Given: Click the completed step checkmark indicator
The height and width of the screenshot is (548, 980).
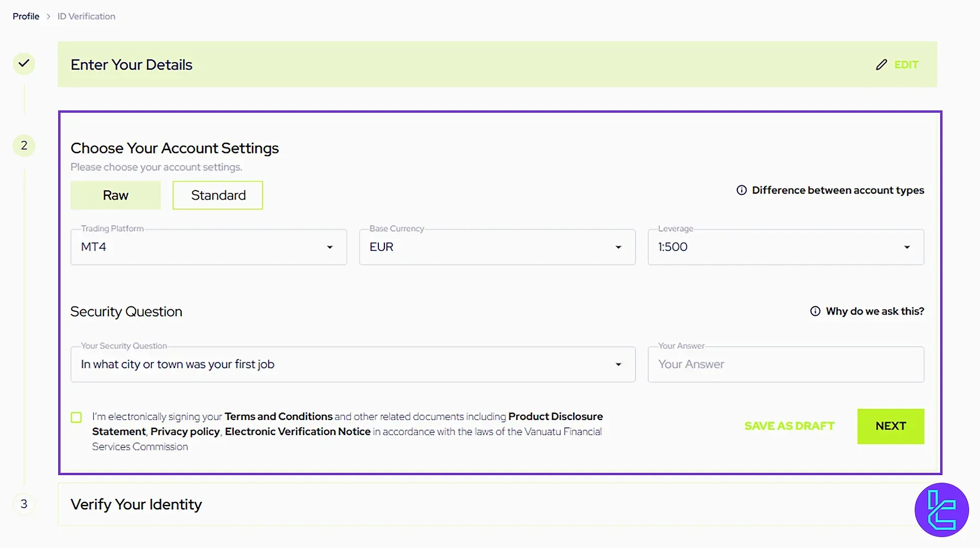Looking at the screenshot, I should pos(24,63).
